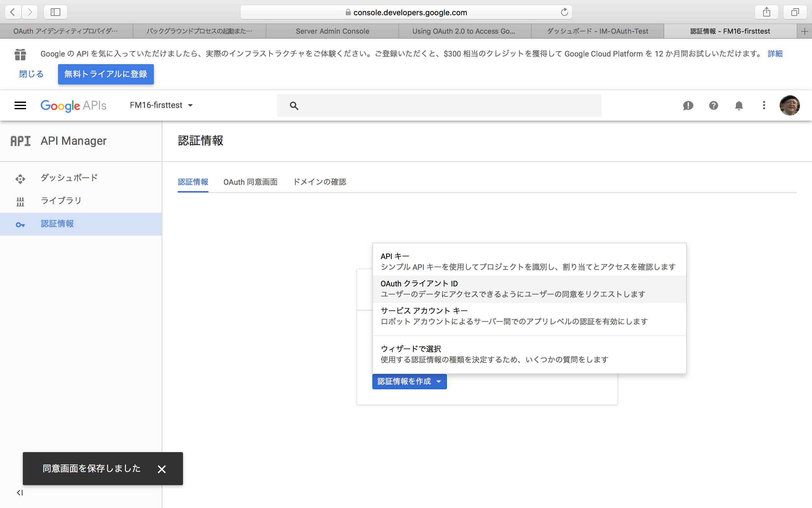Click the 無料トライアルに登録 button
Viewport: 812px width, 508px height.
click(x=106, y=74)
